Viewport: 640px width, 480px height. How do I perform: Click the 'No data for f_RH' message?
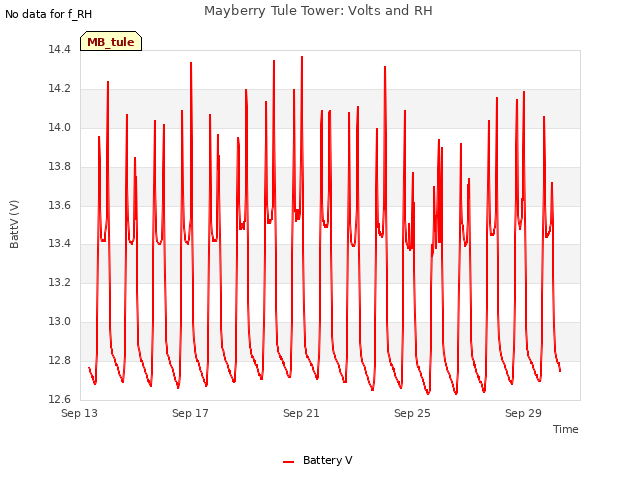[49, 14]
